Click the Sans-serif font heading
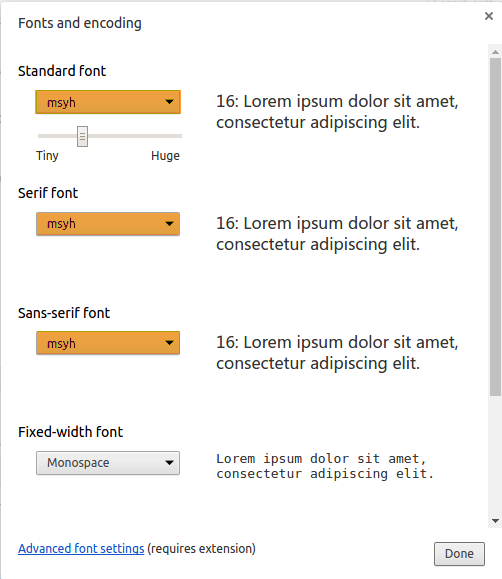This screenshot has width=502, height=579. click(x=64, y=313)
